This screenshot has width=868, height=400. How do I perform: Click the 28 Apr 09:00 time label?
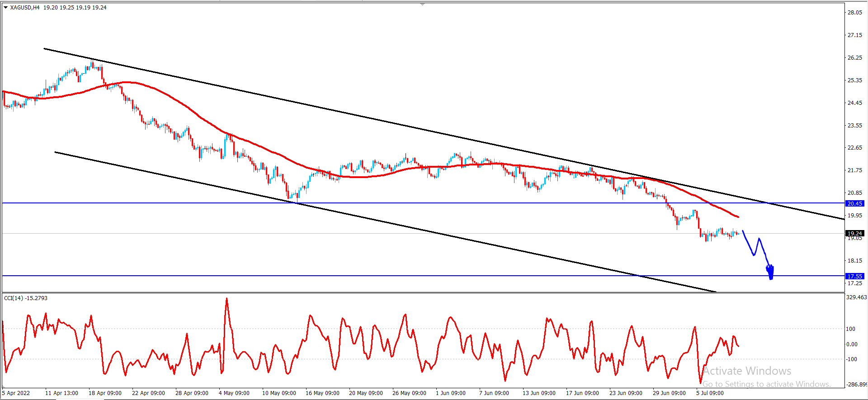click(192, 393)
